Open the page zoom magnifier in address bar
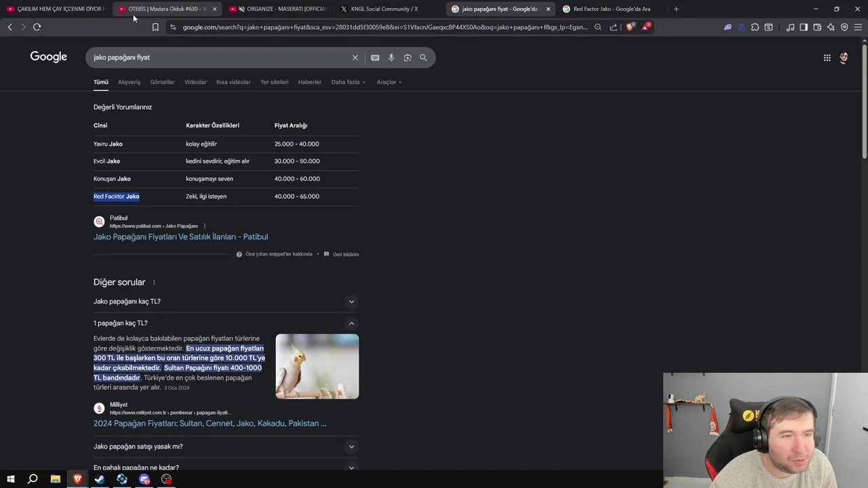This screenshot has height=488, width=868. [x=597, y=27]
